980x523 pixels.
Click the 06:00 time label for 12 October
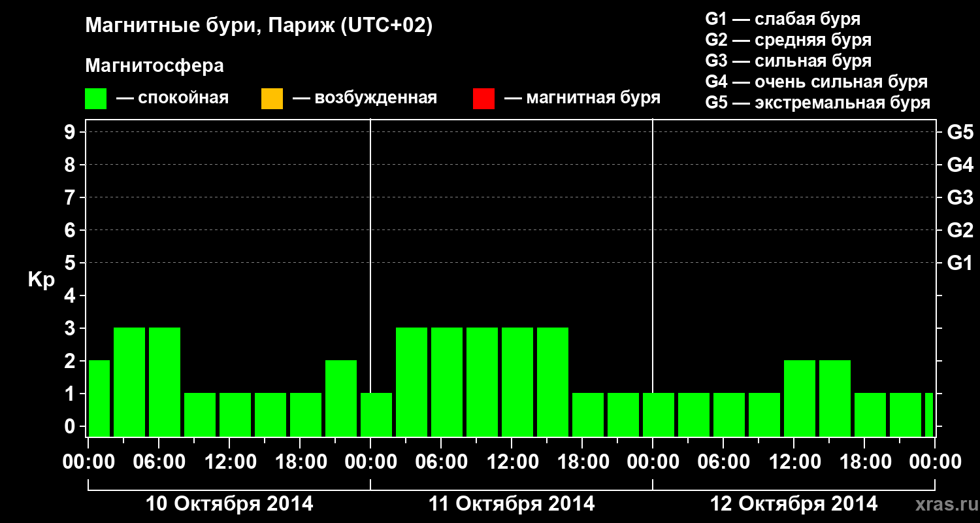pos(723,462)
